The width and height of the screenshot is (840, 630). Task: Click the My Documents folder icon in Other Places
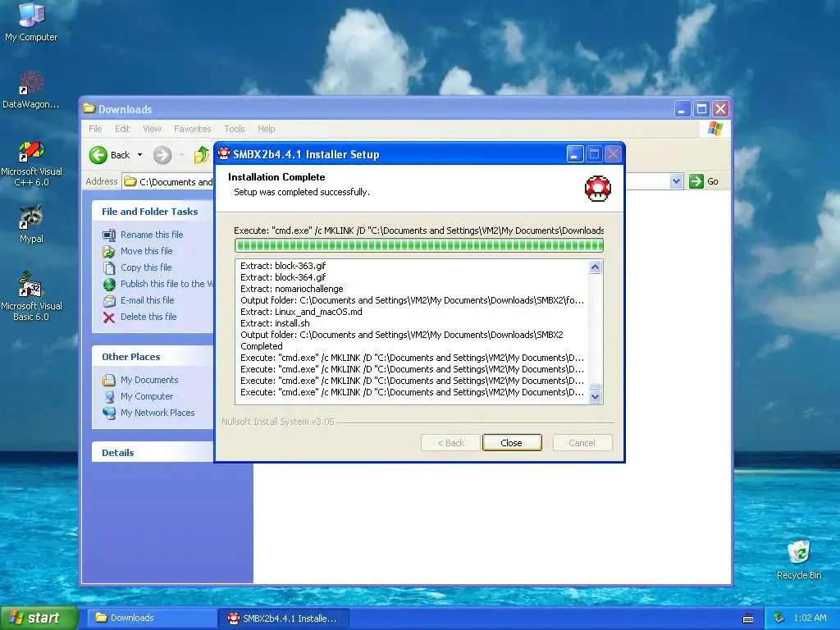click(x=109, y=381)
